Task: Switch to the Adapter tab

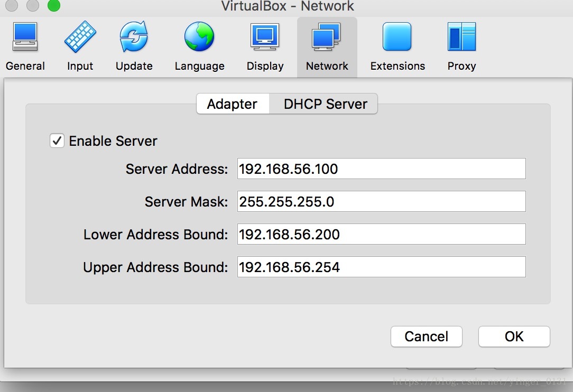Action: pyautogui.click(x=233, y=104)
